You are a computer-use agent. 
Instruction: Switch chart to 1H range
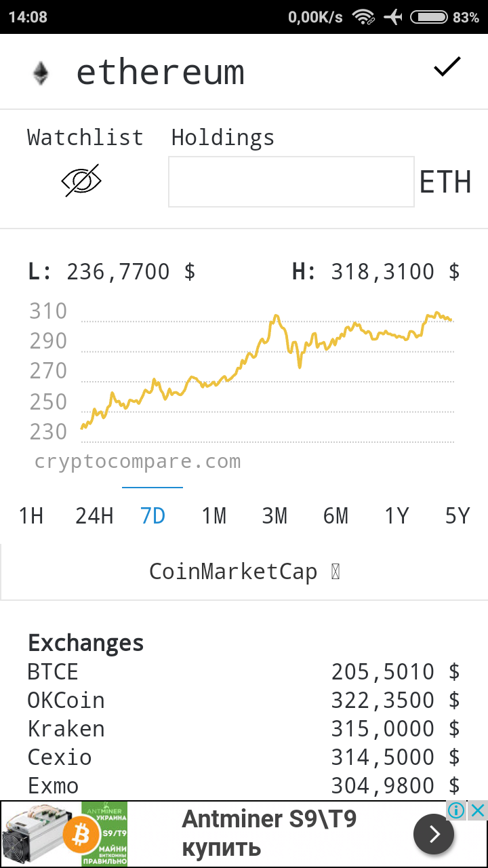coord(30,516)
